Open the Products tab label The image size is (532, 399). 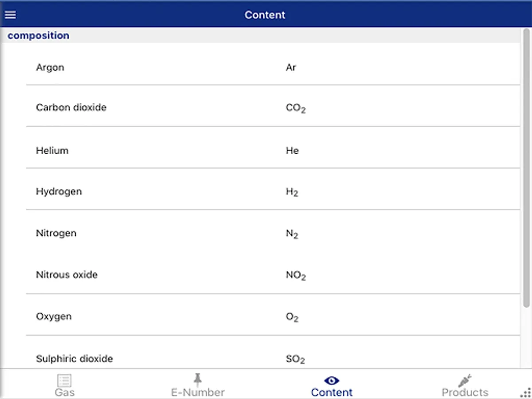click(465, 392)
